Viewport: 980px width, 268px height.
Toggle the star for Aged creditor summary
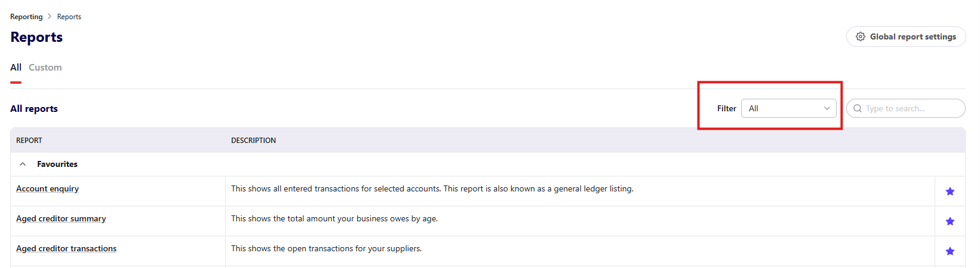pos(950,221)
